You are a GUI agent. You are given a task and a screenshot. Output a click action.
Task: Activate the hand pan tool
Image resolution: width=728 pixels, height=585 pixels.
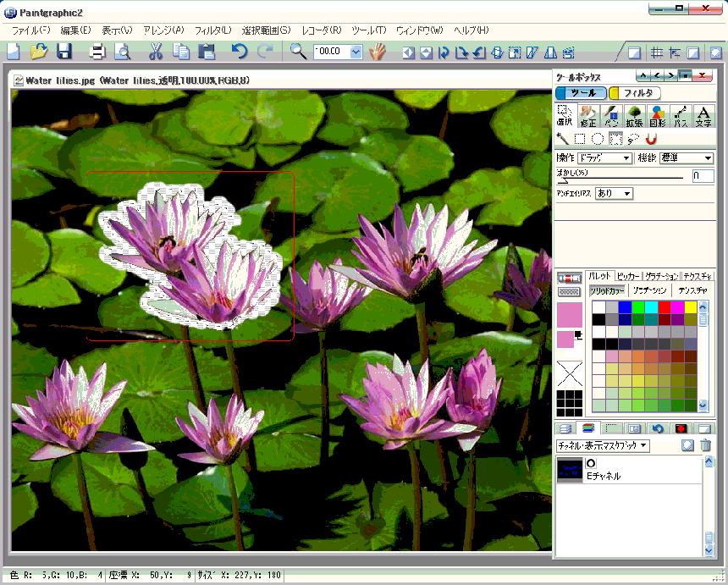[378, 52]
